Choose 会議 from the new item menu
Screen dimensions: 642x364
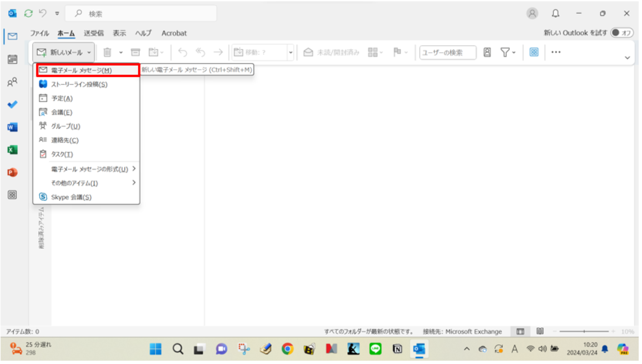click(62, 113)
